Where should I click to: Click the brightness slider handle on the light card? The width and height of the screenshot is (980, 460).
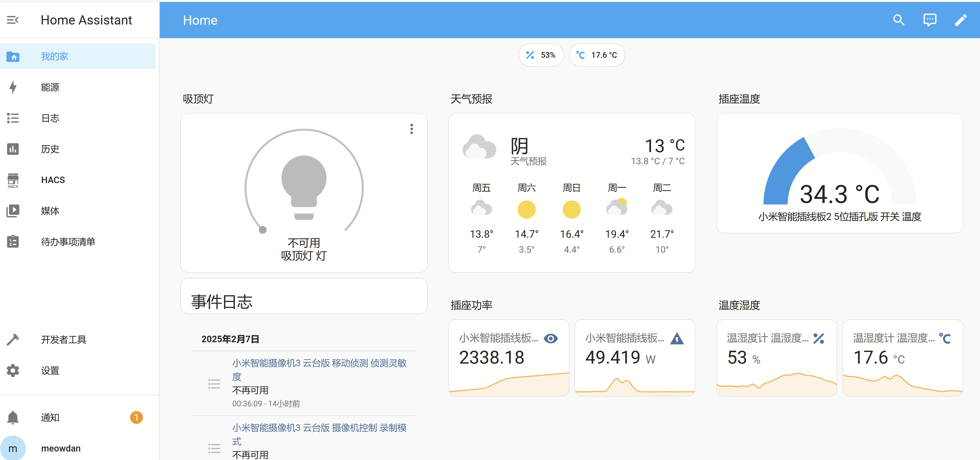pyautogui.click(x=263, y=230)
